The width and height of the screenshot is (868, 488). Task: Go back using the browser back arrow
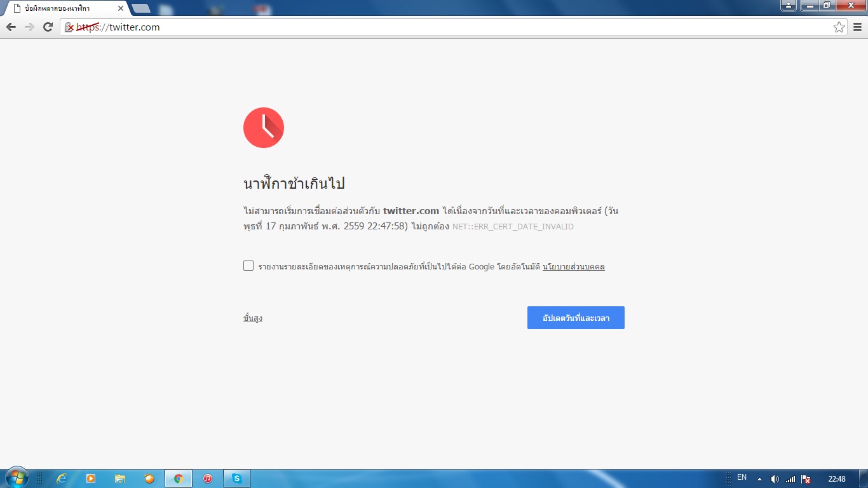click(11, 27)
